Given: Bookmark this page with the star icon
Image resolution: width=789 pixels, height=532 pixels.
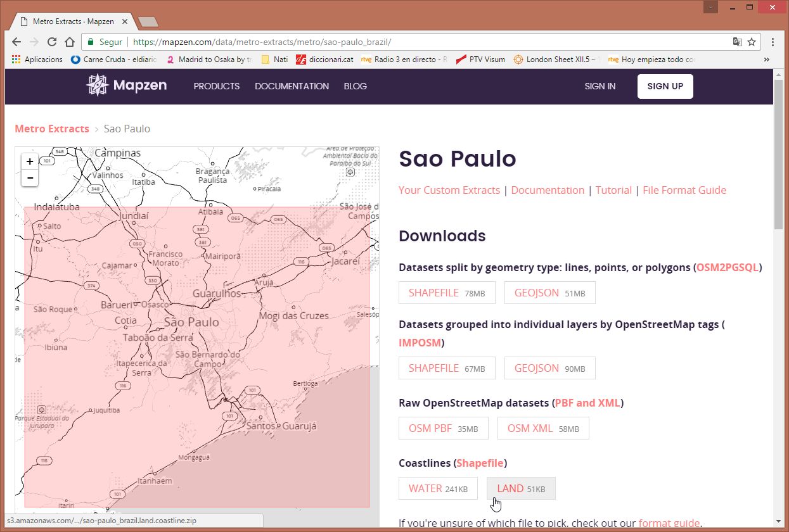Looking at the screenshot, I should tap(752, 42).
